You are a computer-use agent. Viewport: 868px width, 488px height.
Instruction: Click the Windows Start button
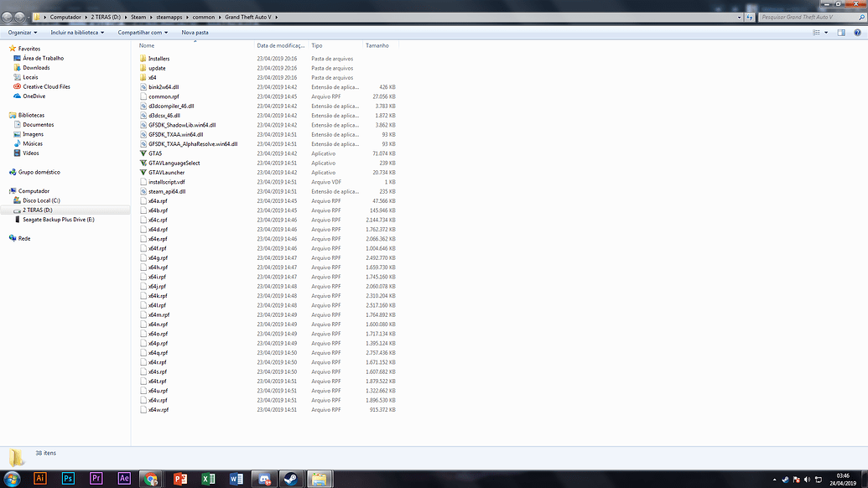(x=12, y=479)
